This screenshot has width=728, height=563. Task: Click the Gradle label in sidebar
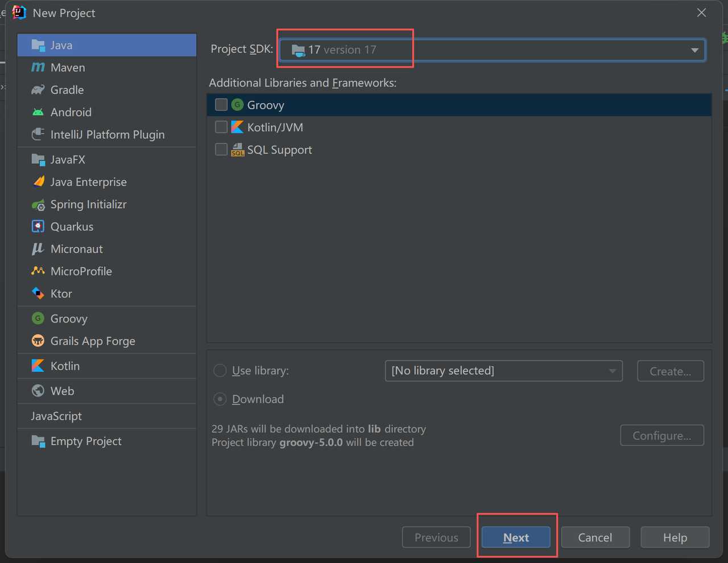pyautogui.click(x=67, y=90)
